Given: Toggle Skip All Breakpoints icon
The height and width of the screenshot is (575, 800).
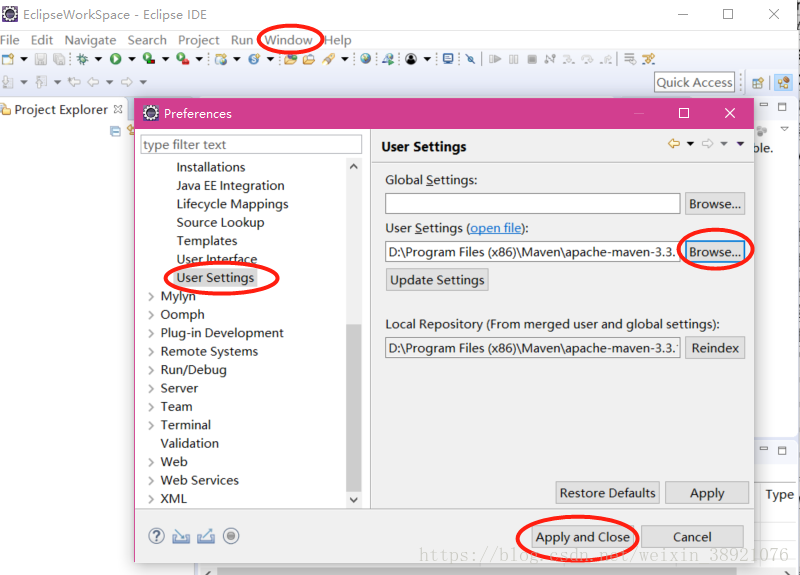Looking at the screenshot, I should click(470, 59).
